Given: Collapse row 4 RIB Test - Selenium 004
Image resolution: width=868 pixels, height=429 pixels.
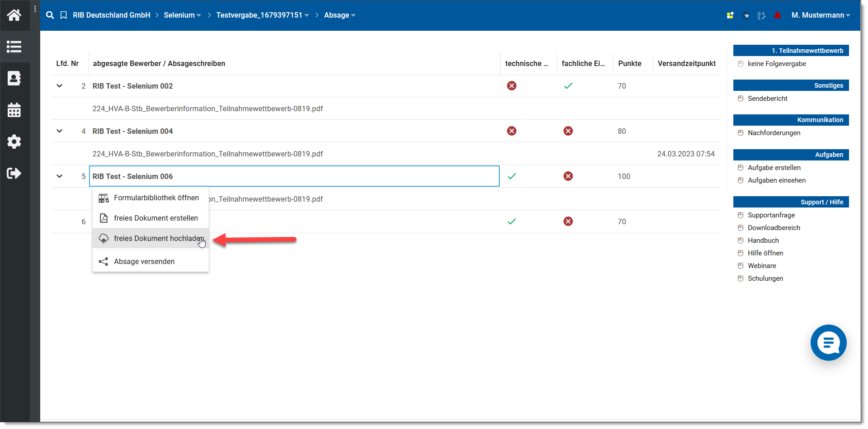Looking at the screenshot, I should 59,131.
